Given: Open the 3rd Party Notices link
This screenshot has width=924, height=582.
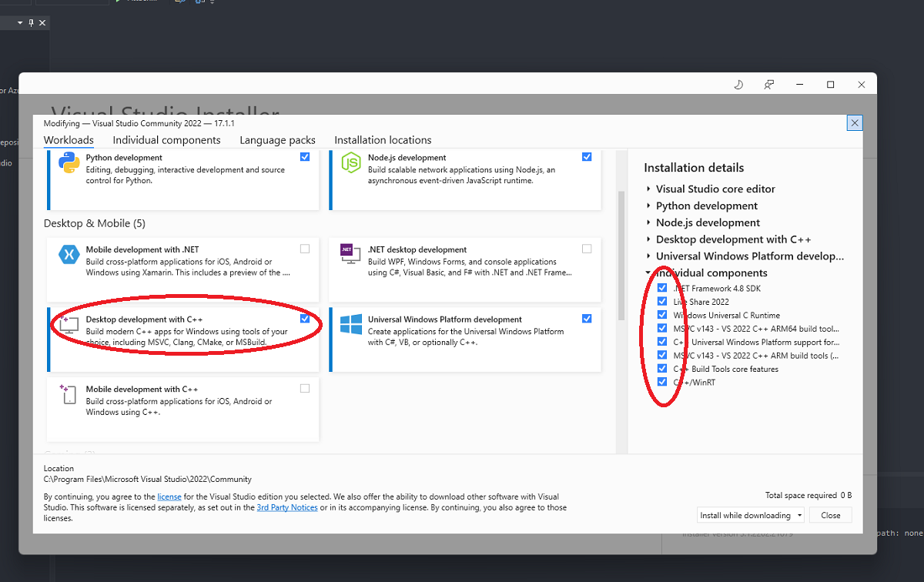Looking at the screenshot, I should (287, 507).
